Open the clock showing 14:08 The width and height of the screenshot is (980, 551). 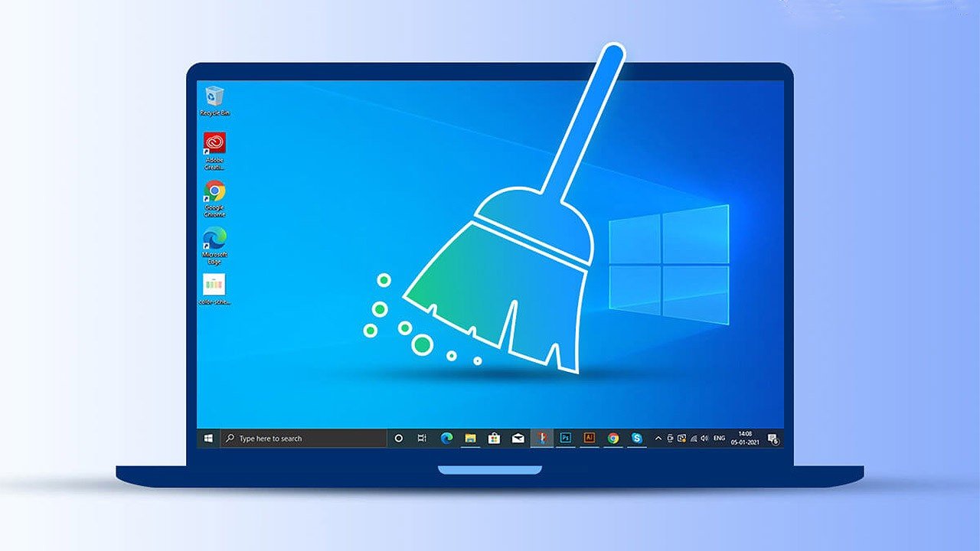745,439
